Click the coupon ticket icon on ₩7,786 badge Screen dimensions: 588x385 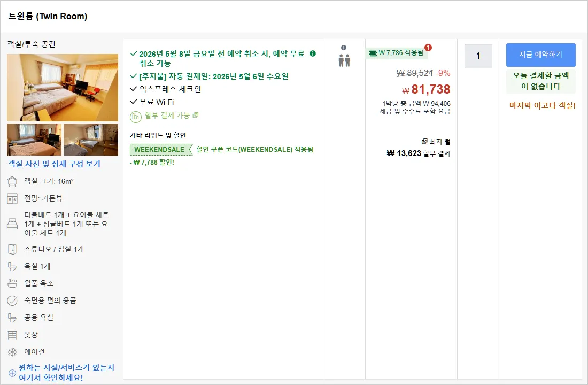point(373,53)
